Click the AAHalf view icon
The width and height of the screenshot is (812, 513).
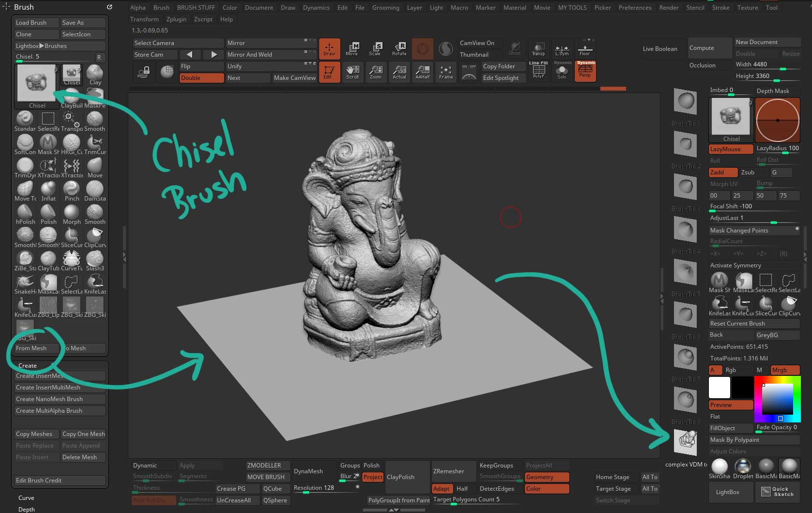[422, 72]
